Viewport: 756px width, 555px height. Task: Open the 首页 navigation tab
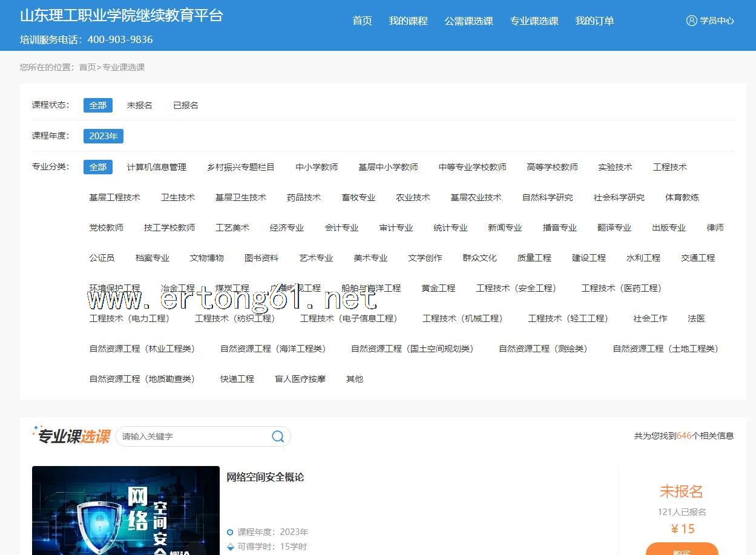(362, 21)
